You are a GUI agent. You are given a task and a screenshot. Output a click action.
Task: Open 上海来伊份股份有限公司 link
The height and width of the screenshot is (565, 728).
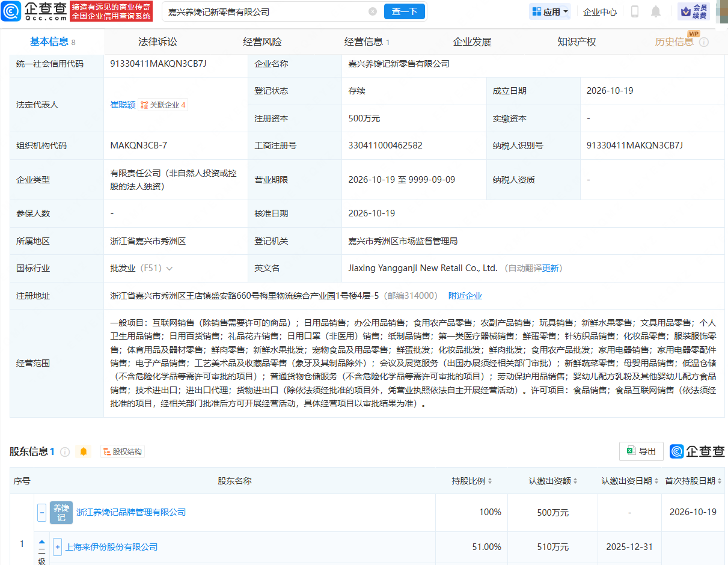click(112, 547)
